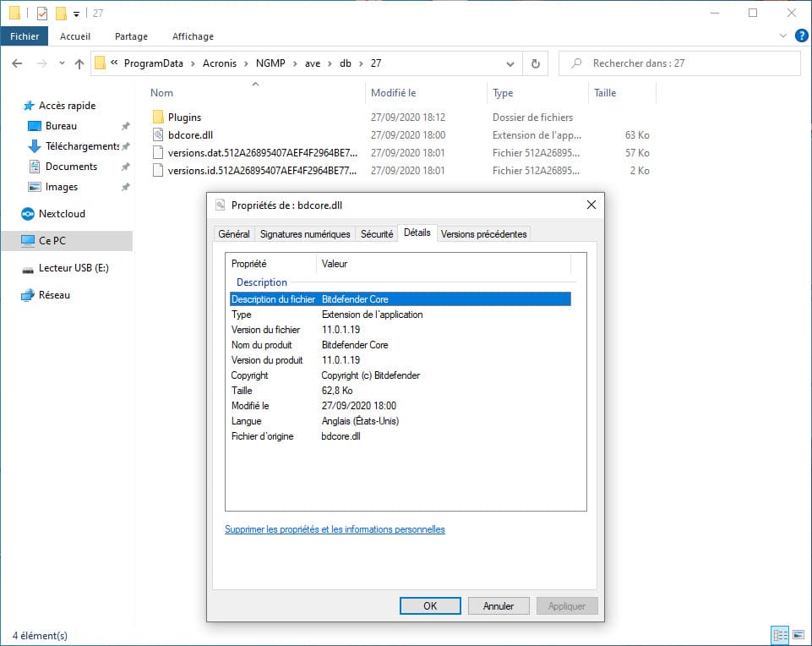Screen dimensions: 812x646
Task: Sort by the Type column header
Action: pos(503,93)
